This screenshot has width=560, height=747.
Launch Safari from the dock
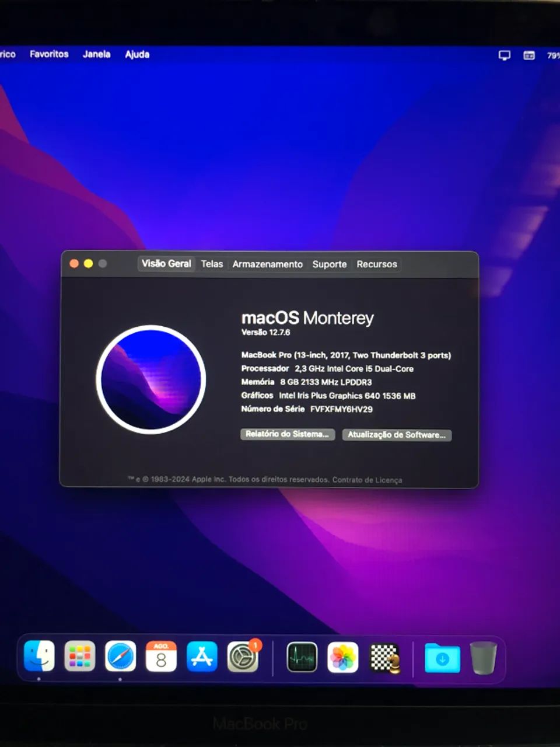pos(121,657)
